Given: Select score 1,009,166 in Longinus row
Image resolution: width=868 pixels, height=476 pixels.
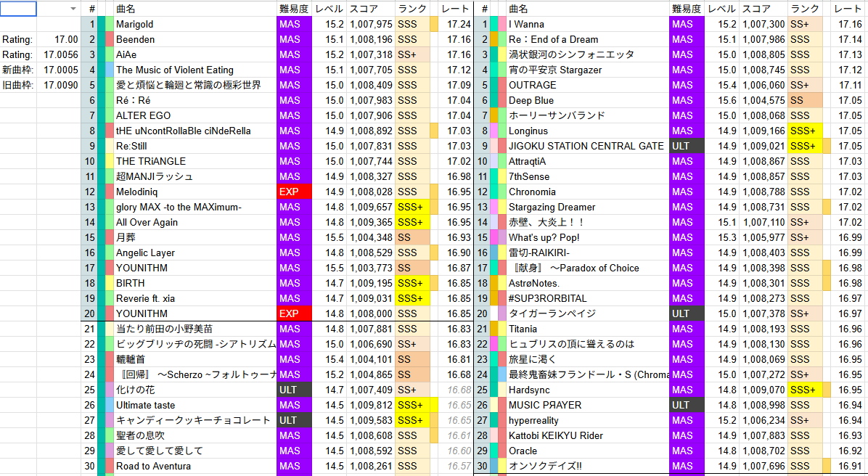Looking at the screenshot, I should (x=763, y=131).
